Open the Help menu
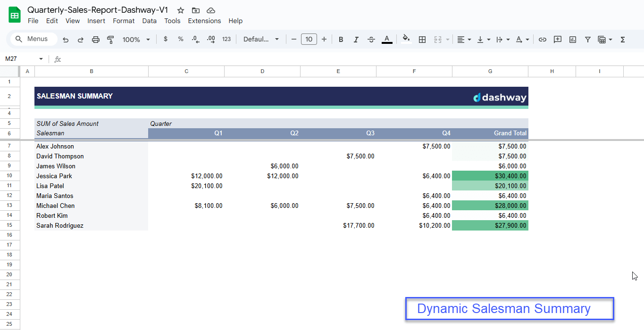644x330 pixels. pos(235,21)
